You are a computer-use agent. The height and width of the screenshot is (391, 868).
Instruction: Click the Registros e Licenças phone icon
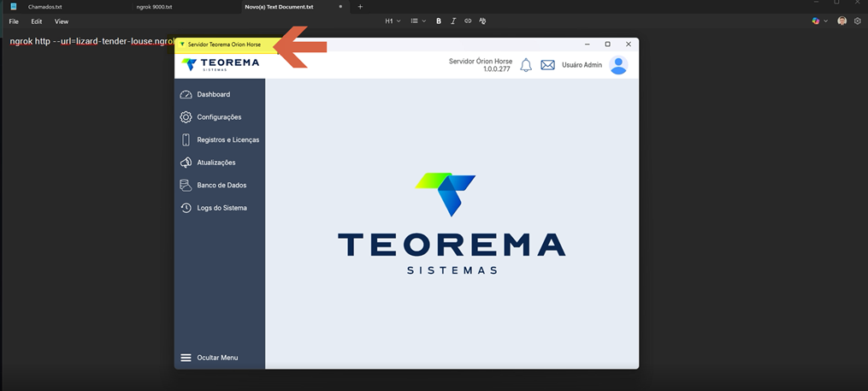(186, 140)
